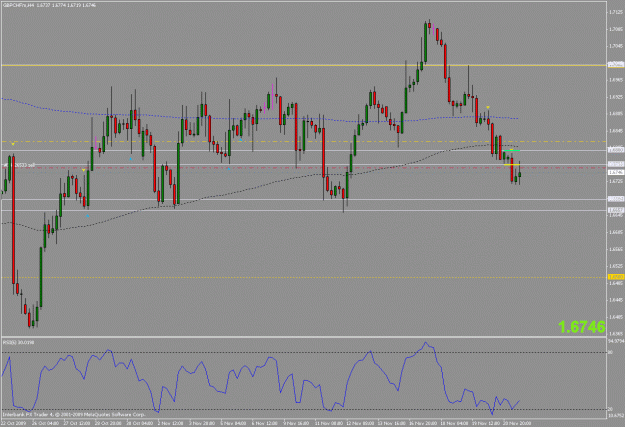625x427 pixels.
Task: Click the RSI 20 level label
Action: [x=611, y=409]
